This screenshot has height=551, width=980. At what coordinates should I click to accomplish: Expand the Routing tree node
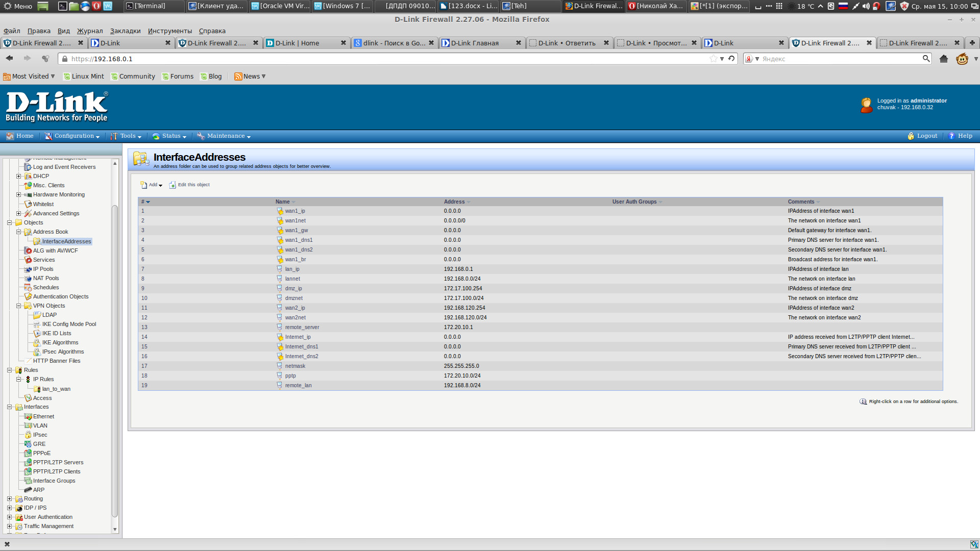tap(9, 499)
